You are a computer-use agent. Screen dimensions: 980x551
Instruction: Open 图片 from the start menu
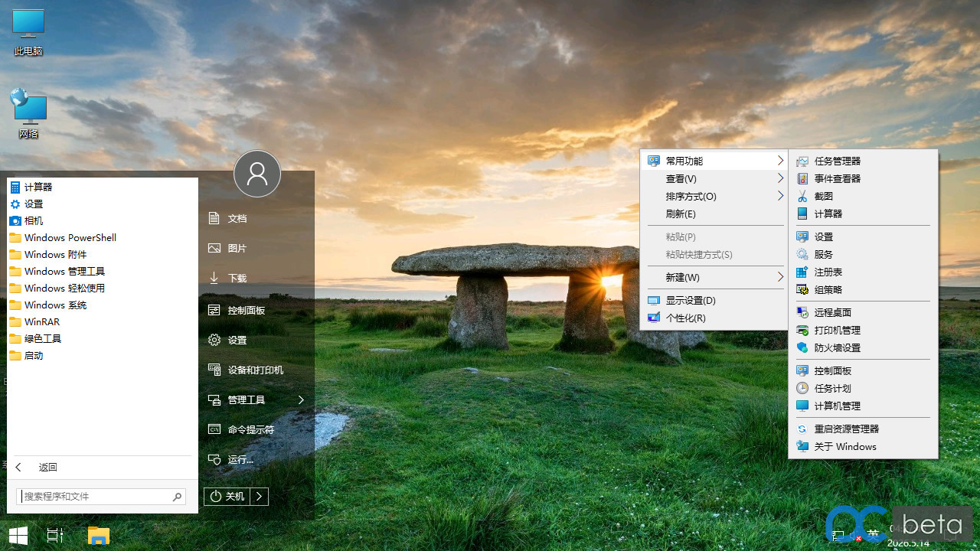coord(256,248)
